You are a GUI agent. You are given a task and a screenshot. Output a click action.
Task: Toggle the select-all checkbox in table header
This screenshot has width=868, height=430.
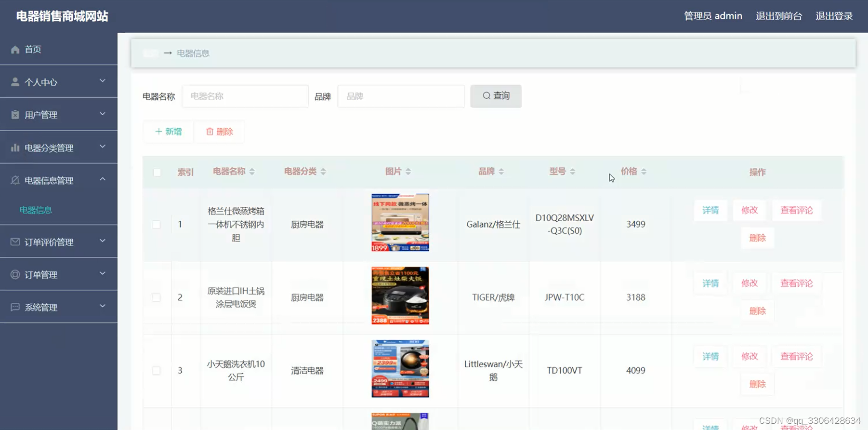pyautogui.click(x=157, y=172)
